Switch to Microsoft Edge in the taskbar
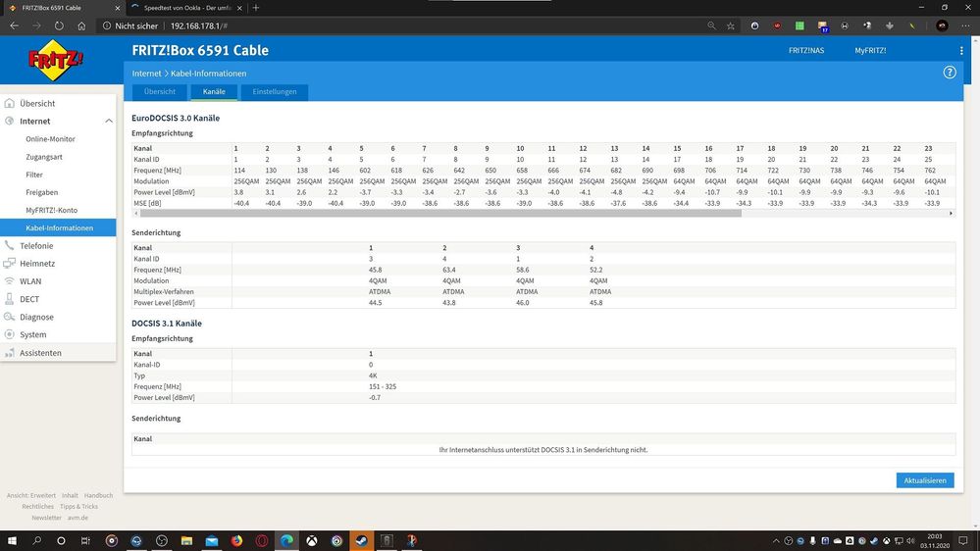980x551 pixels. click(x=286, y=540)
